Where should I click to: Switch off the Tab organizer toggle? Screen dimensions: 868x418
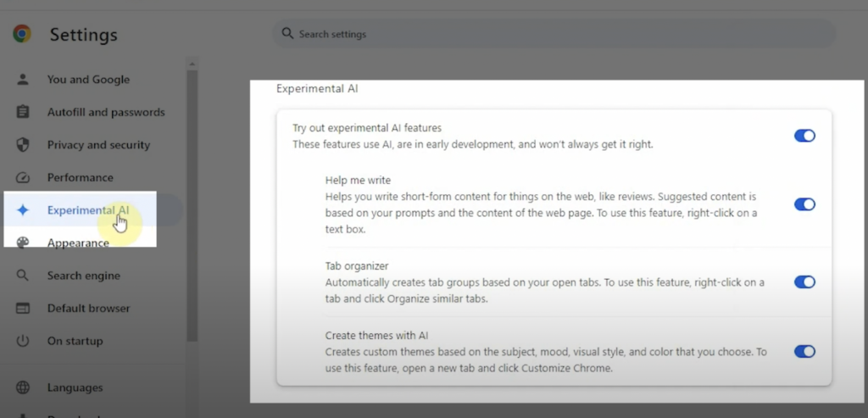pyautogui.click(x=804, y=282)
